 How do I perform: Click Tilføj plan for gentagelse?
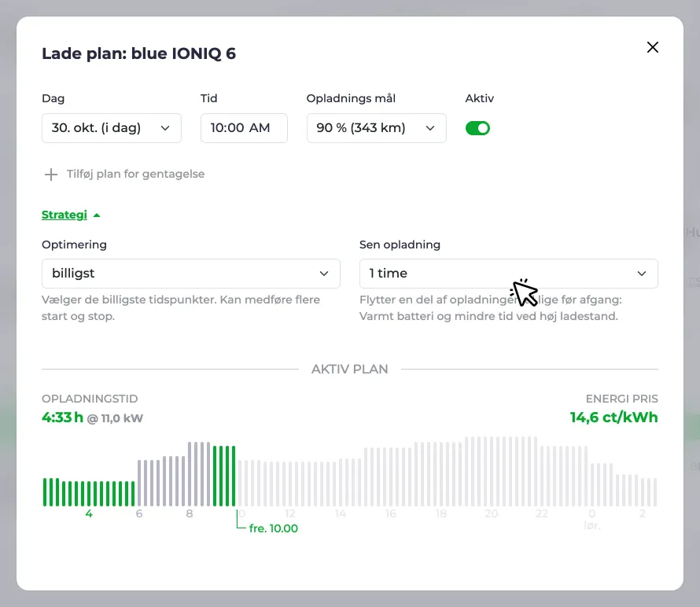135,174
